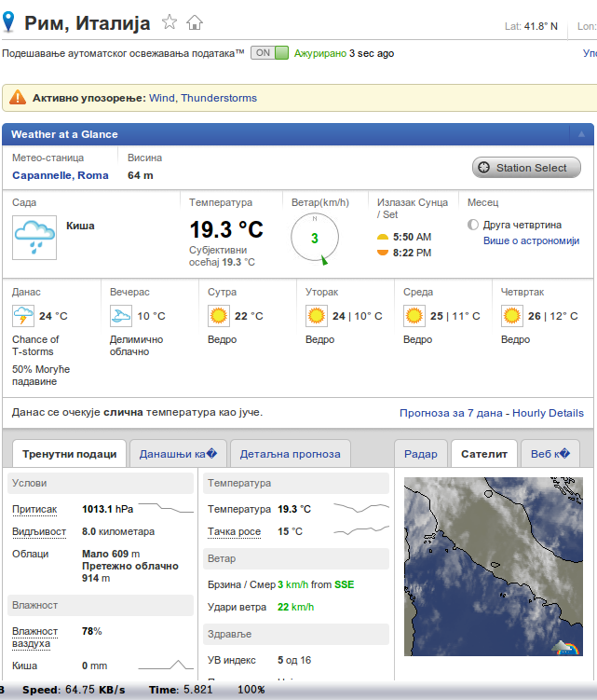Click the 19.3 °C large temperature reading
The height and width of the screenshot is (700, 597).
click(x=226, y=230)
